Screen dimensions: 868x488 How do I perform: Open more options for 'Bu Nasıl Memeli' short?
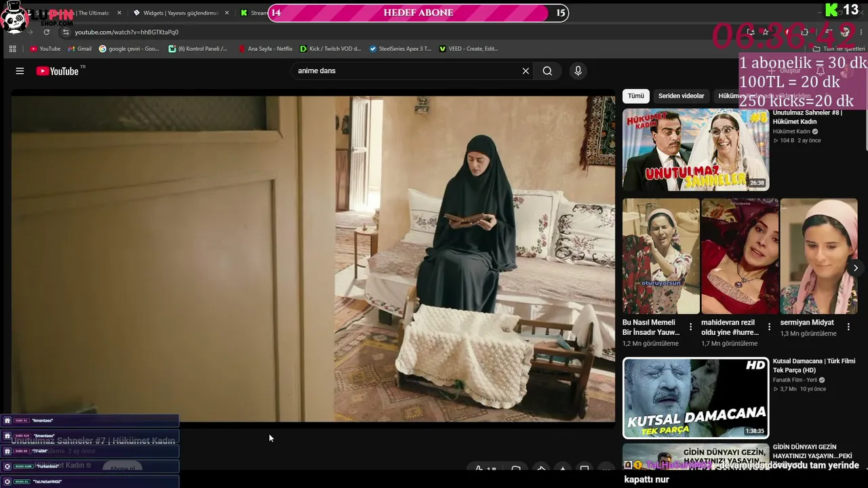691,327
